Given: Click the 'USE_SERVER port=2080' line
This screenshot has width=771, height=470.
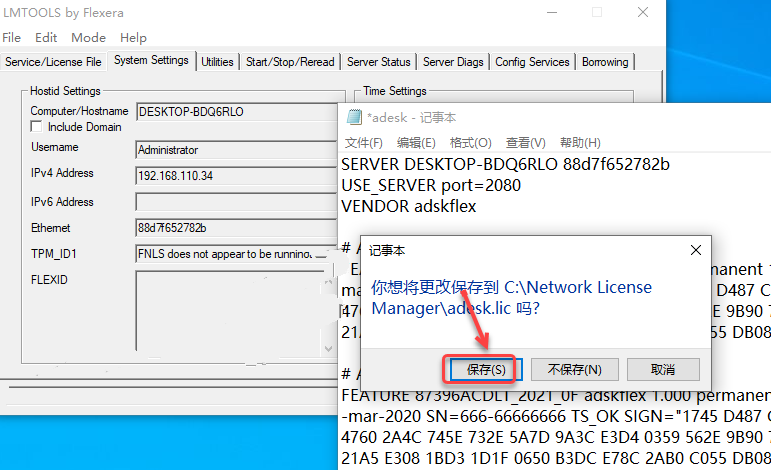Looking at the screenshot, I should coord(431,185).
